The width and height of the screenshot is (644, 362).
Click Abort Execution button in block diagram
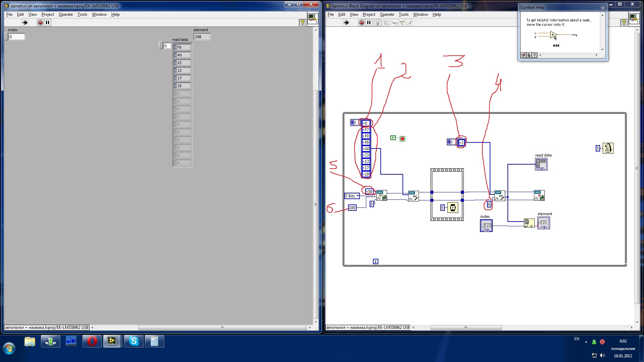(362, 22)
